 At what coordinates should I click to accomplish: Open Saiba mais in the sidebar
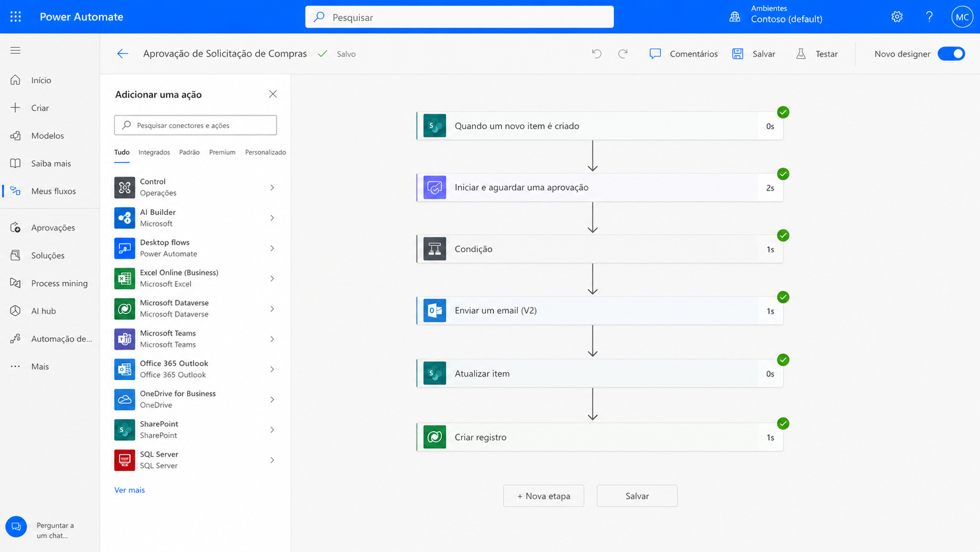point(50,164)
